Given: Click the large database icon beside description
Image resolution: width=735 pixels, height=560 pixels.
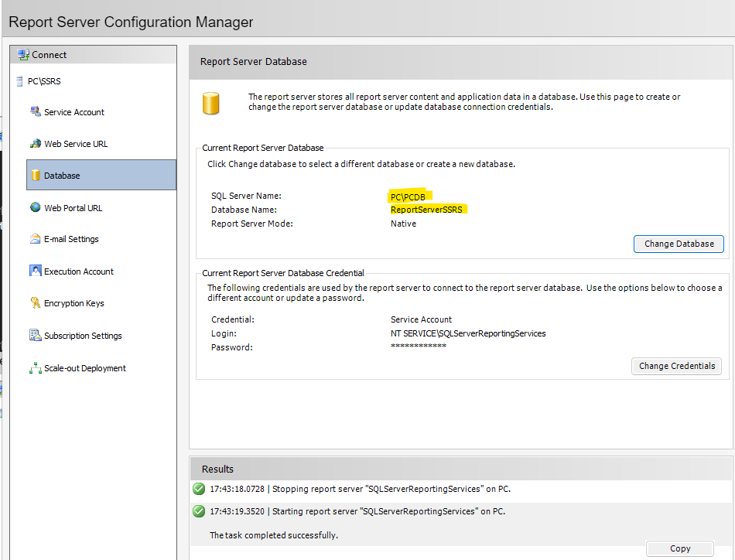Looking at the screenshot, I should [x=211, y=103].
